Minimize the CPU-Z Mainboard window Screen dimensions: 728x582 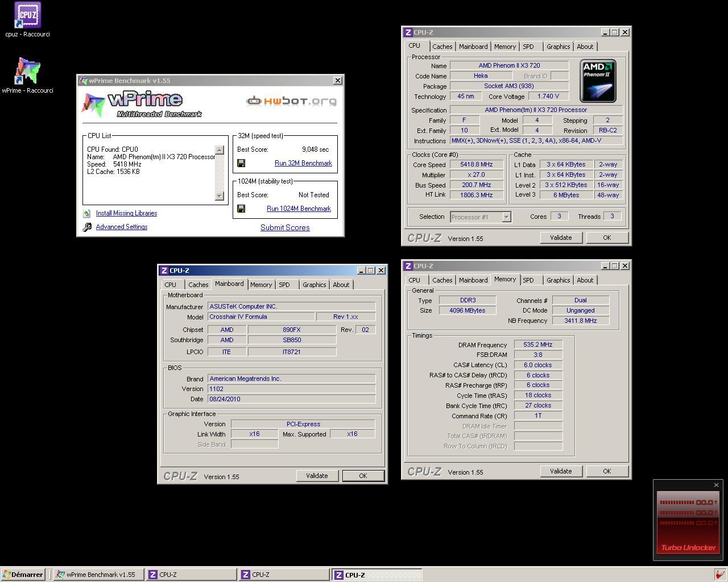pos(361,271)
